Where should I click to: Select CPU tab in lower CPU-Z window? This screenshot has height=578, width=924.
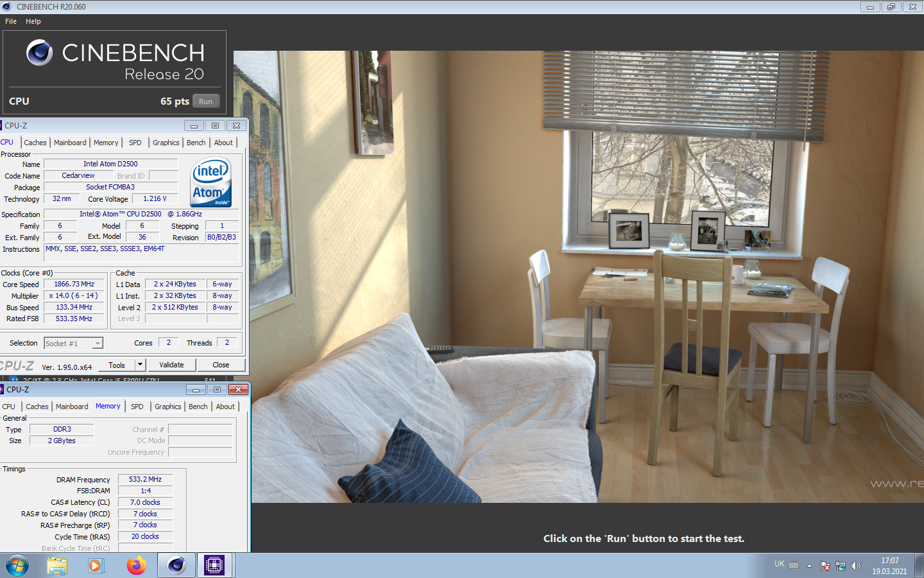[9, 407]
